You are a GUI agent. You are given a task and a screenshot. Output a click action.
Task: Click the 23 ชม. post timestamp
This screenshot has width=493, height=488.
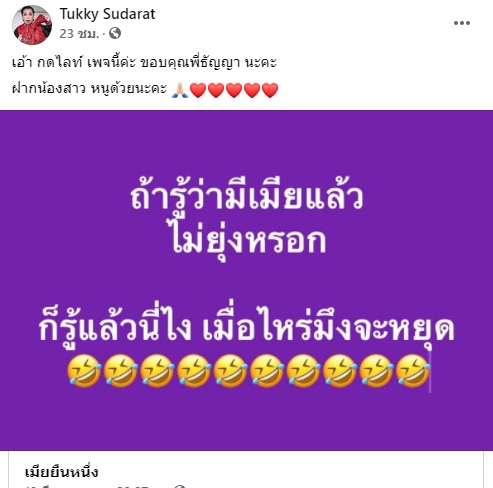point(79,33)
